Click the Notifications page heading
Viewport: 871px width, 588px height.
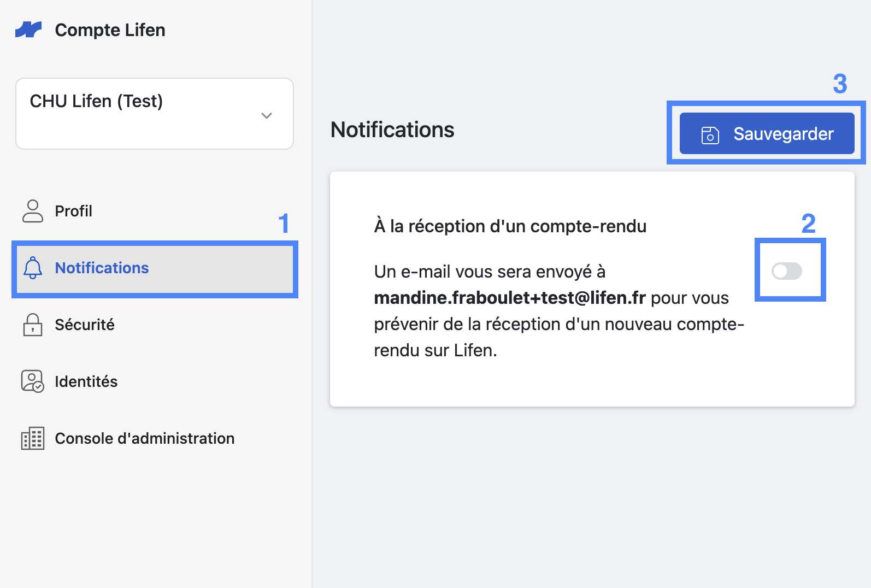(x=392, y=130)
